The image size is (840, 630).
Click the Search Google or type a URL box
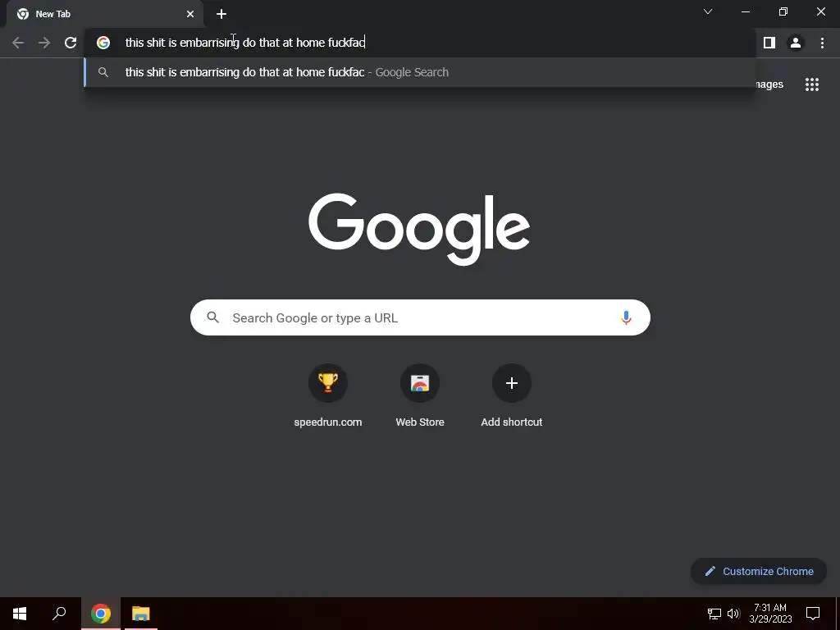coord(420,317)
